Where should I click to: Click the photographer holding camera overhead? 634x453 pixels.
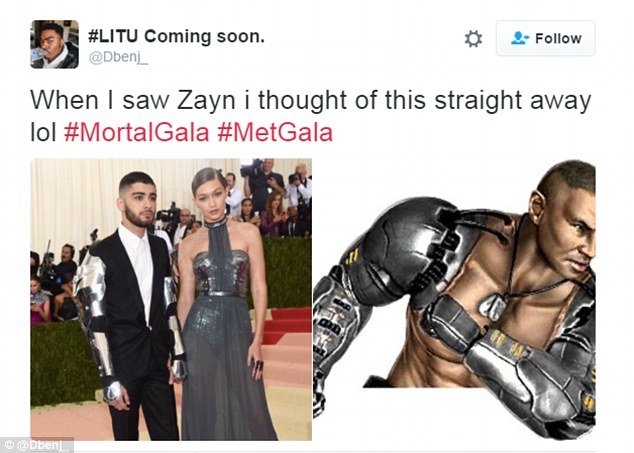coord(262,182)
